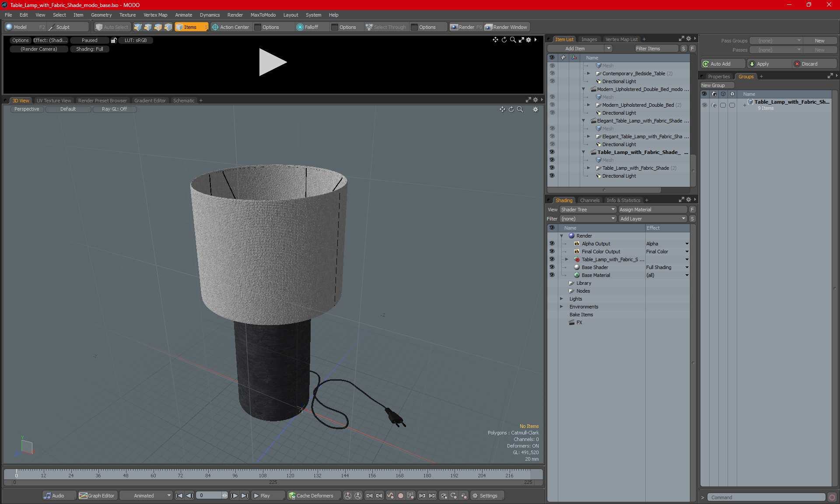The width and height of the screenshot is (840, 504).
Task: Switch to UV Texture View tab
Action: pyautogui.click(x=53, y=101)
